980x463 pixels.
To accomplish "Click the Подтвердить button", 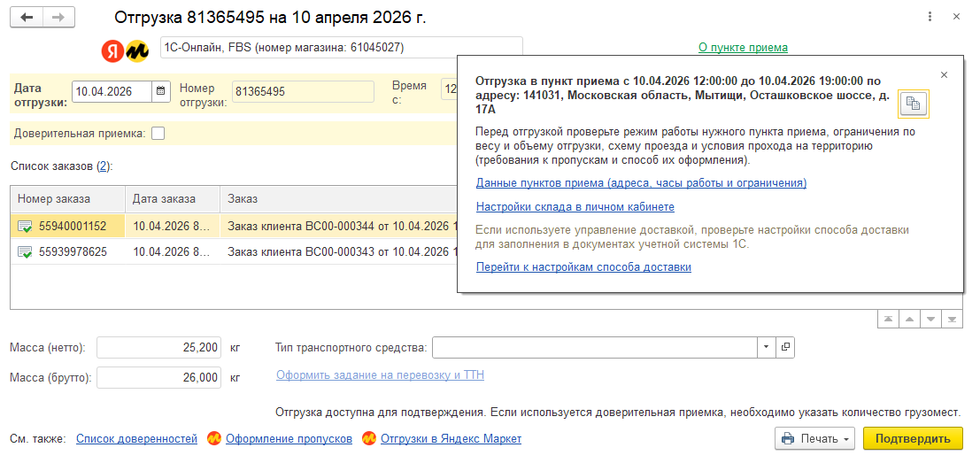I will point(913,438).
